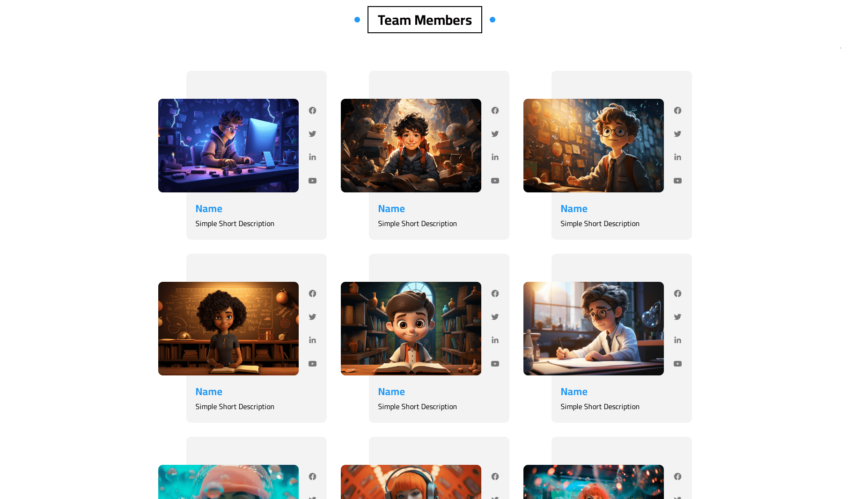Click Twitter icon beside the lab coat scientist

coord(677,317)
